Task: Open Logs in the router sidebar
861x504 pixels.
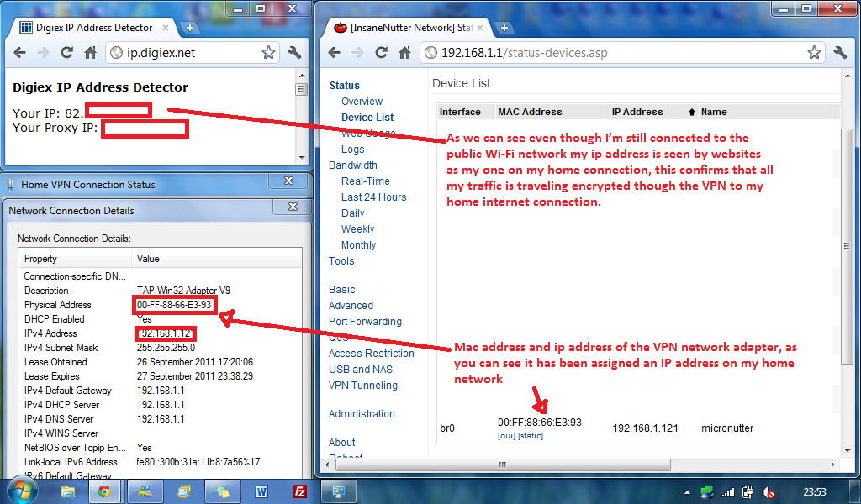Action: click(x=352, y=150)
